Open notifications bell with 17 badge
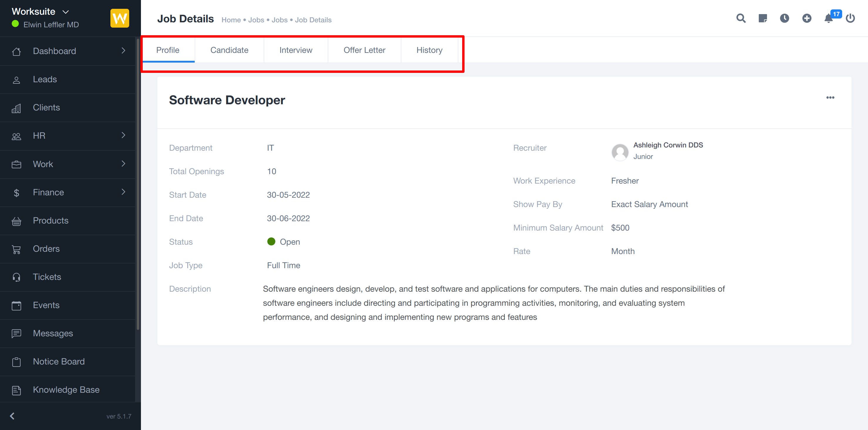The height and width of the screenshot is (430, 868). 829,18
